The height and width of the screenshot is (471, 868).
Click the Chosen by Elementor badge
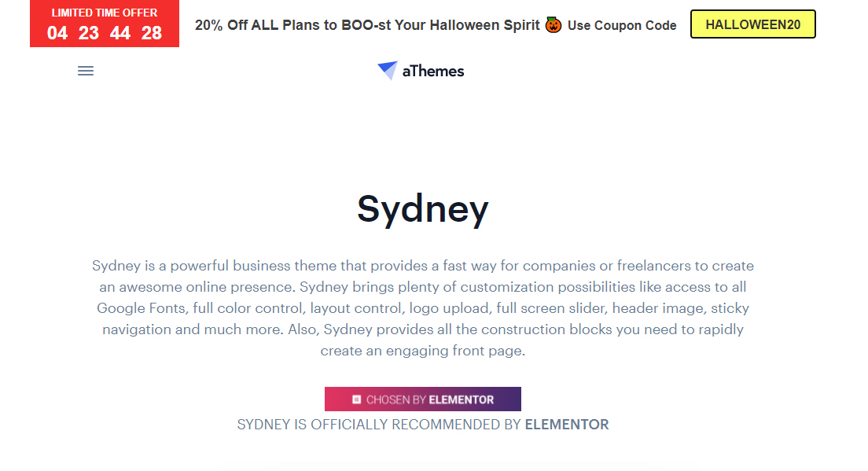click(x=423, y=399)
